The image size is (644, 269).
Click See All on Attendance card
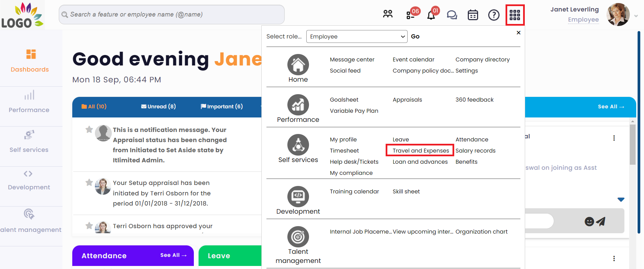pyautogui.click(x=173, y=255)
